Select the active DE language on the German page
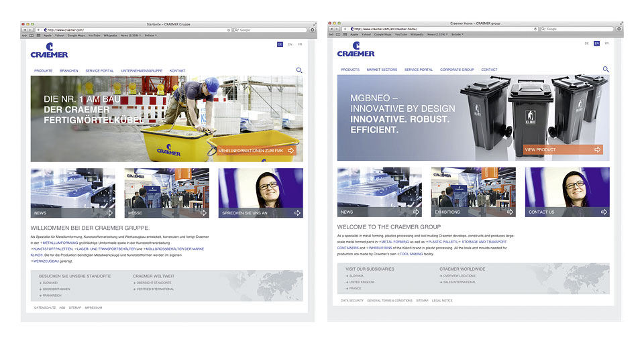This screenshot has height=343, width=644. pyautogui.click(x=280, y=44)
